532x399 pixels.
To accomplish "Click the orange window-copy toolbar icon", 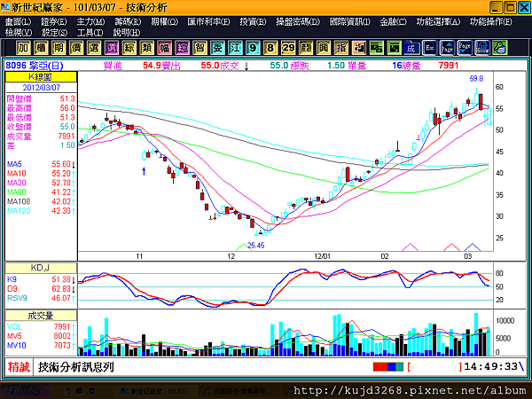I will pyautogui.click(x=358, y=48).
